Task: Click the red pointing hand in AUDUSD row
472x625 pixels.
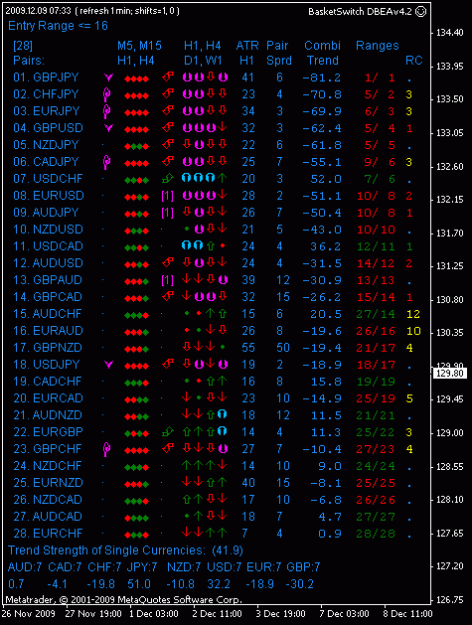Action: [x=168, y=263]
